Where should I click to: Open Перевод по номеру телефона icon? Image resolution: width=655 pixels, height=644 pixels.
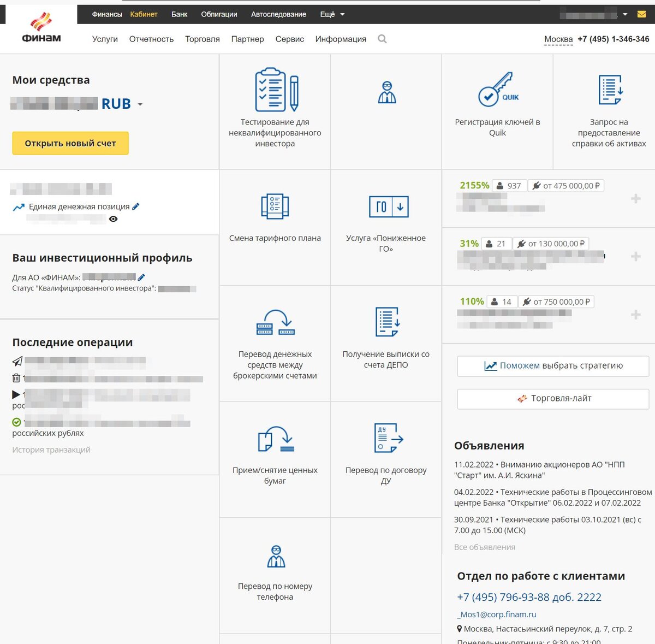[276, 556]
